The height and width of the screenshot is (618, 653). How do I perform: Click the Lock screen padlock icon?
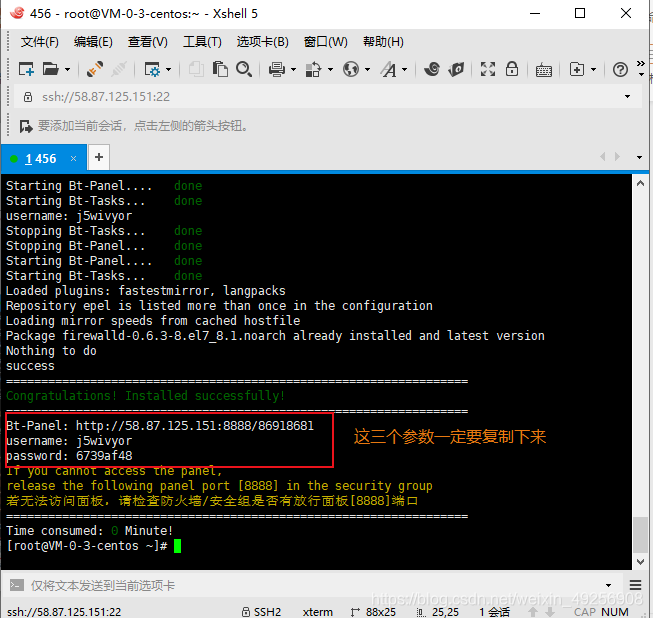click(x=512, y=69)
